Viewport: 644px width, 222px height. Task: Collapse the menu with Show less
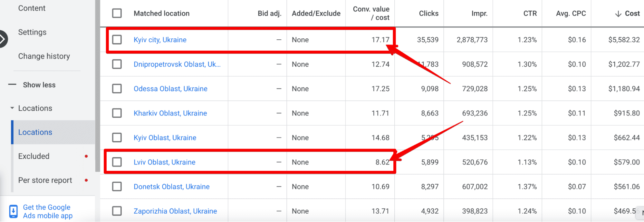point(39,85)
